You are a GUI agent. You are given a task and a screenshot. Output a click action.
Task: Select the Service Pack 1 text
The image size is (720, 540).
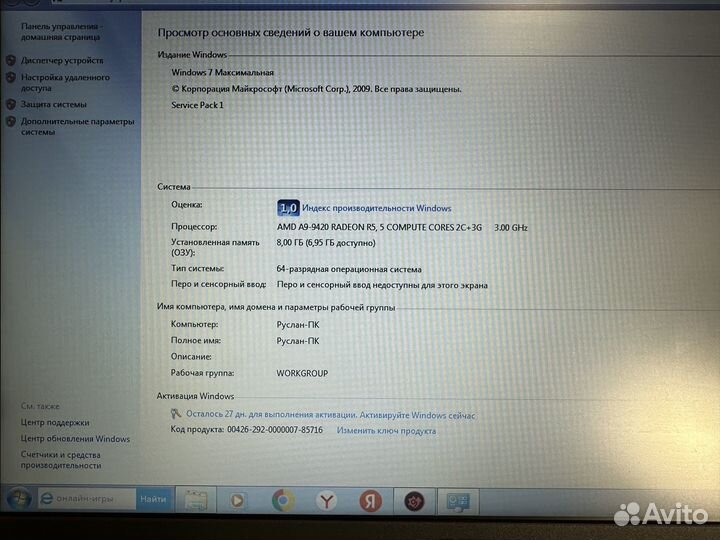click(197, 105)
